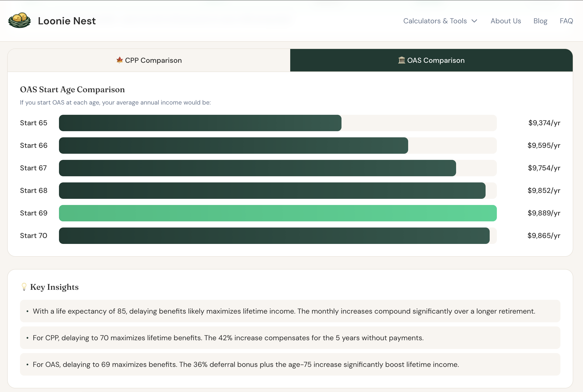Click the "$9,852/yr" value
The width and height of the screenshot is (583, 392).
point(544,191)
